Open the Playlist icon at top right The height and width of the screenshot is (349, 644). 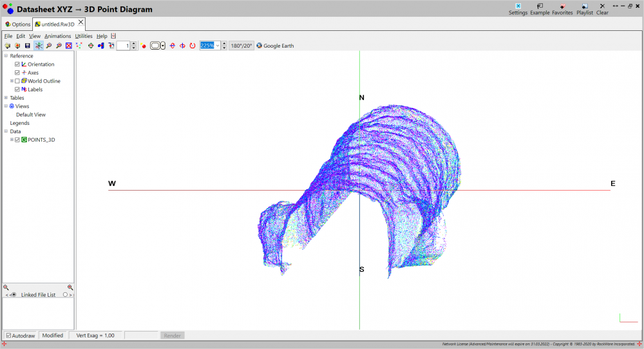coord(585,9)
